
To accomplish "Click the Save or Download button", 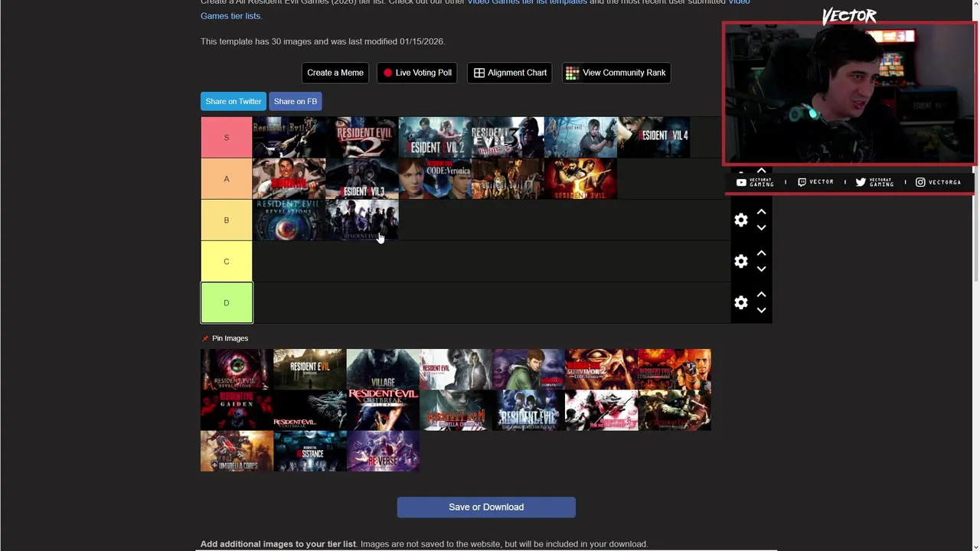I will 486,507.
